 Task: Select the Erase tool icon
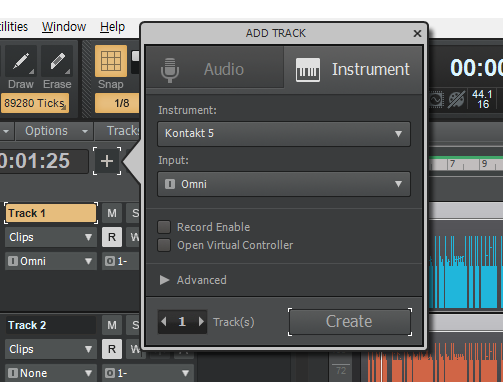(x=57, y=62)
